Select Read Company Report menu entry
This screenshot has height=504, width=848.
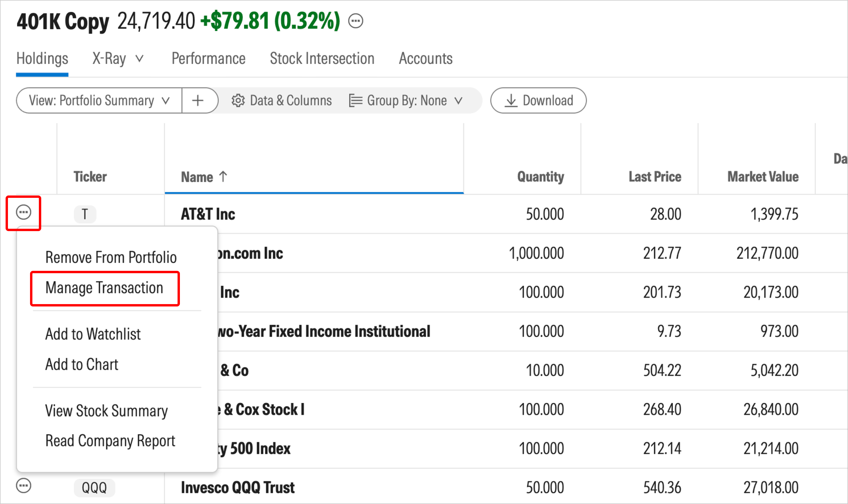tap(110, 441)
